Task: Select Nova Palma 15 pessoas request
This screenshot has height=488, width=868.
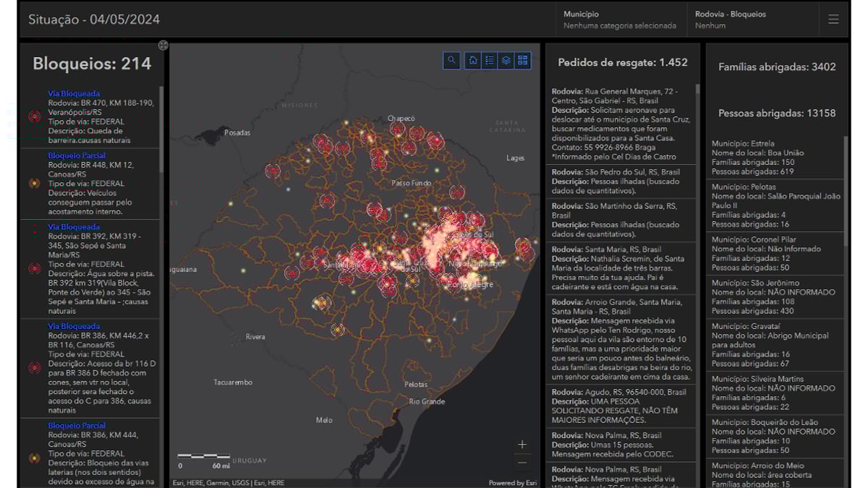Action: 620,445
